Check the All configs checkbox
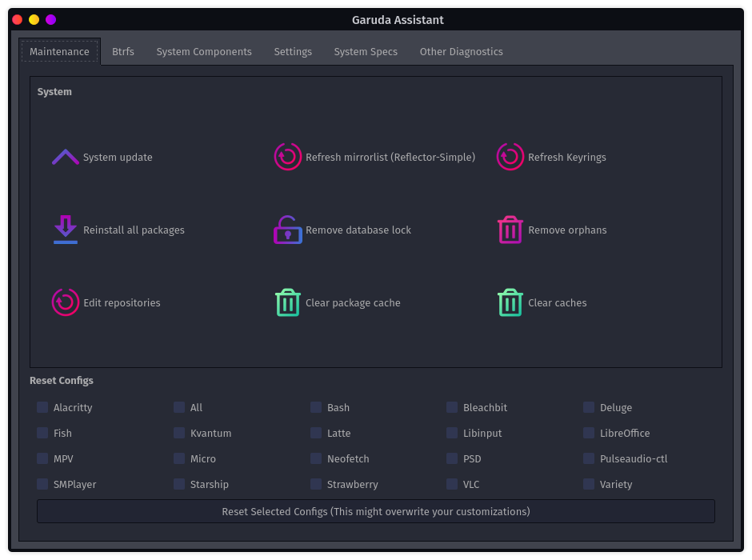Image resolution: width=752 pixels, height=560 pixels. point(178,407)
